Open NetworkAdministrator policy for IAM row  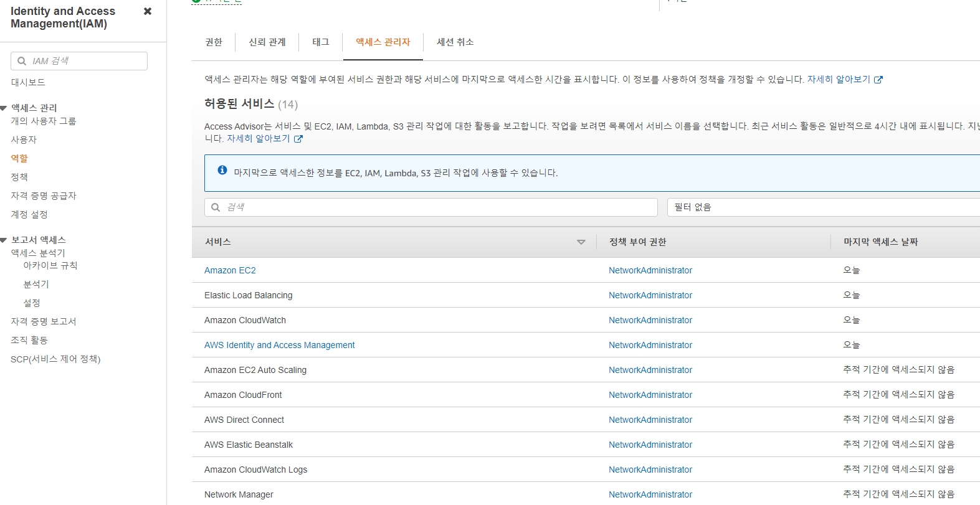[x=650, y=345]
